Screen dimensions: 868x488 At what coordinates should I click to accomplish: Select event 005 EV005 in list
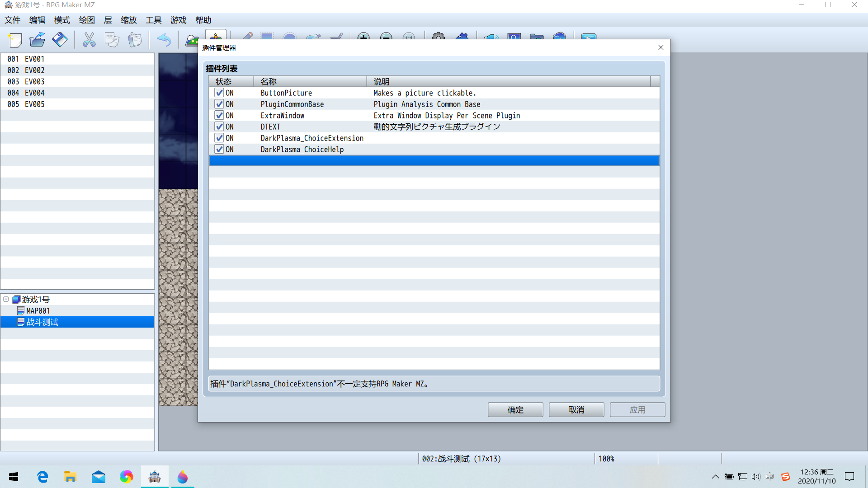tap(77, 104)
